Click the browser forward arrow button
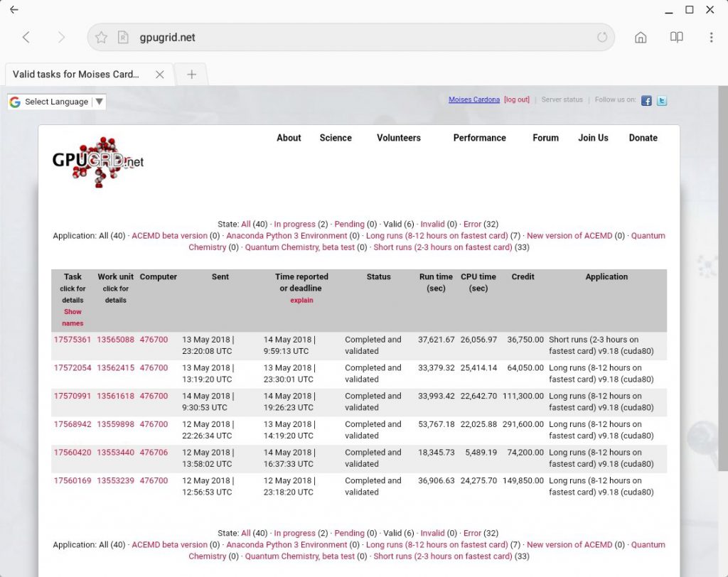 [x=61, y=37]
